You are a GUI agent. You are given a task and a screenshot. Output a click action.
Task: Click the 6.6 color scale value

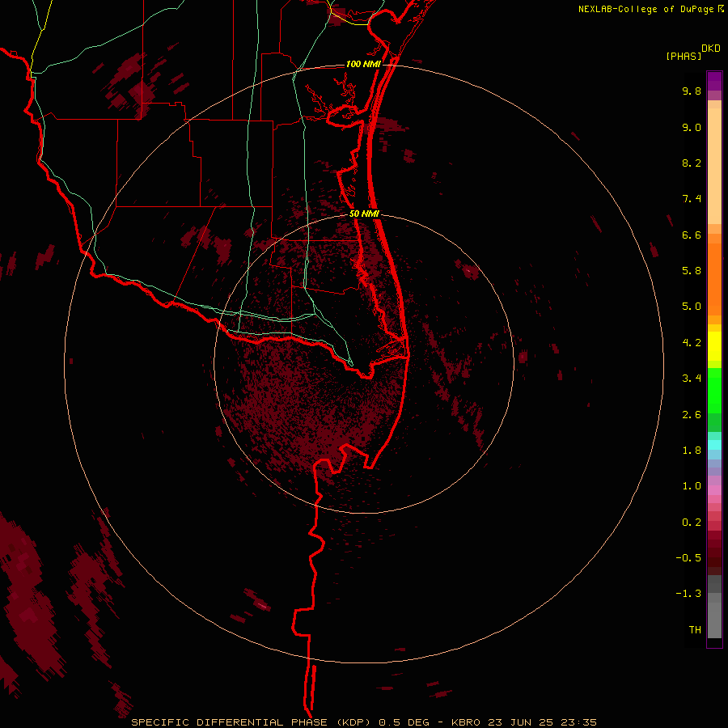[x=692, y=235]
